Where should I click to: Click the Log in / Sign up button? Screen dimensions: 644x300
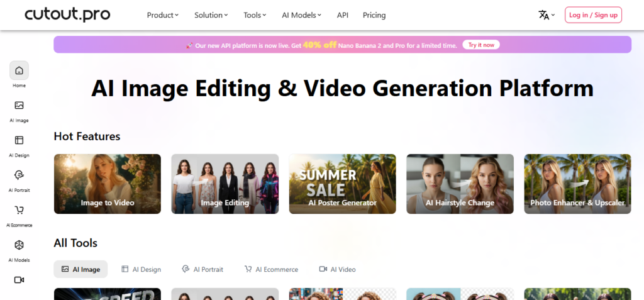tap(593, 15)
